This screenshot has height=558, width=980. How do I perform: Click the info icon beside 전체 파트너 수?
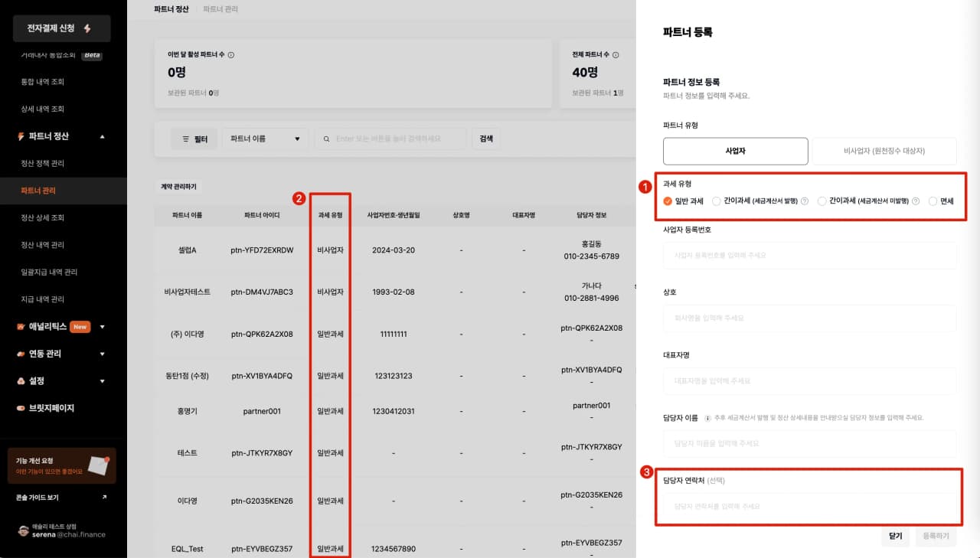point(616,55)
